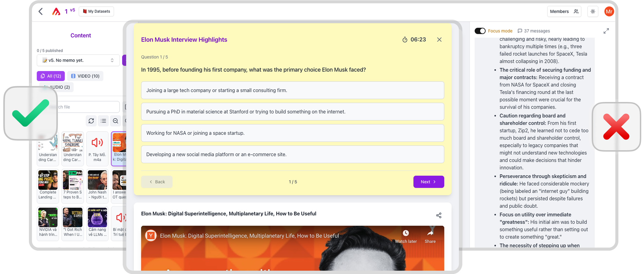Switch files to list view
The width and height of the screenshot is (644, 274).
[103, 121]
